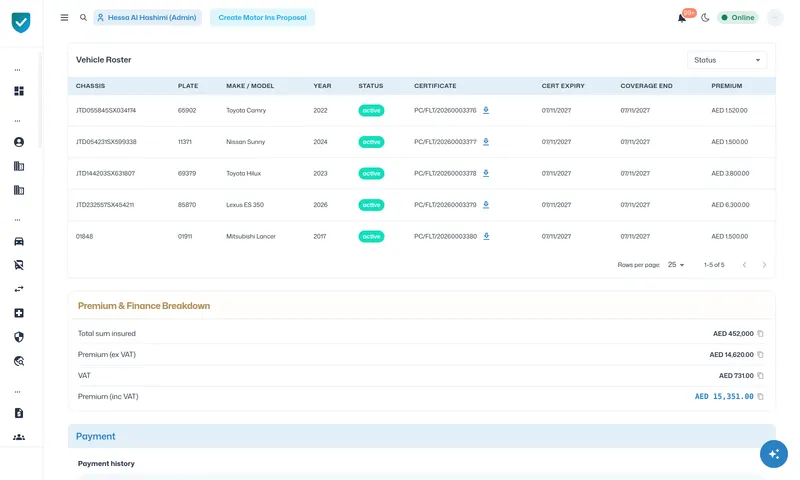The width and height of the screenshot is (800, 480).
Task: Open the user avatar menu
Action: [x=775, y=18]
